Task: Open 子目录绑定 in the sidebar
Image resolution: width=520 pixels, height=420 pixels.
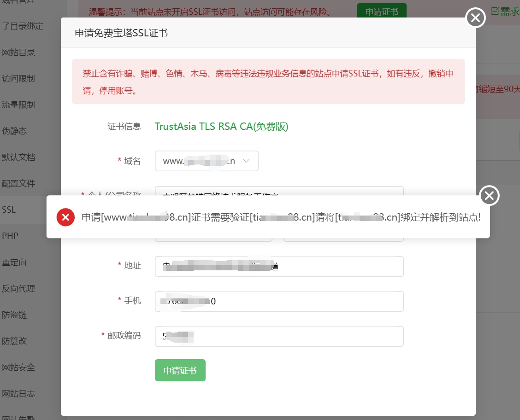Action: (23, 26)
